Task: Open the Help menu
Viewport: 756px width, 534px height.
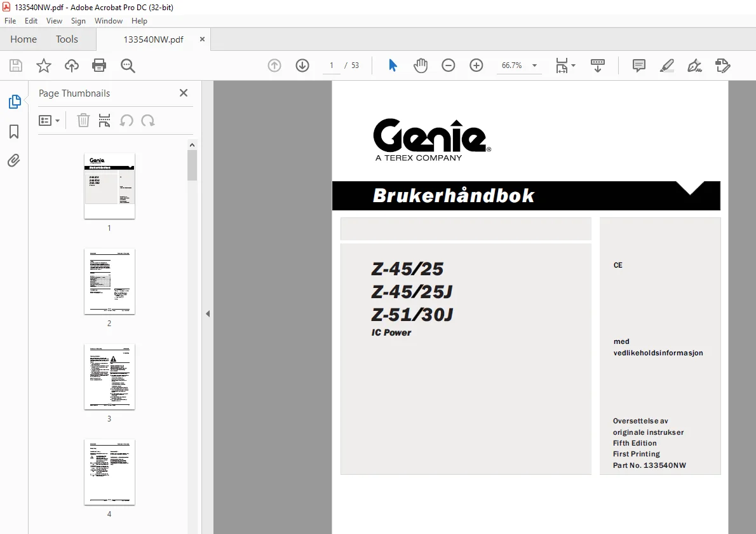Action: pyautogui.click(x=139, y=21)
